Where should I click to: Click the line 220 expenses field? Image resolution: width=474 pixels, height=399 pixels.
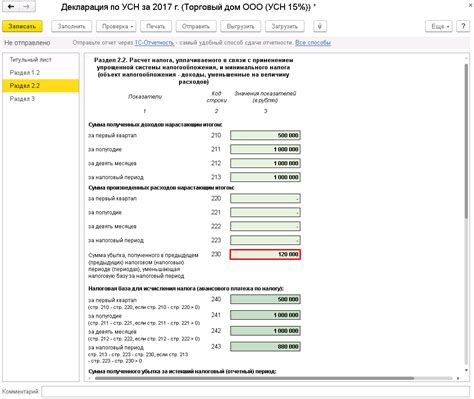pyautogui.click(x=265, y=198)
